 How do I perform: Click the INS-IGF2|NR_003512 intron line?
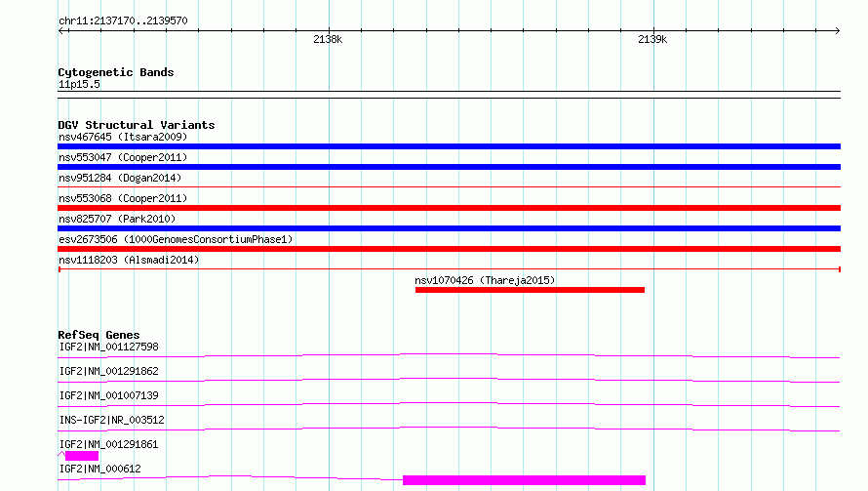pos(449,429)
